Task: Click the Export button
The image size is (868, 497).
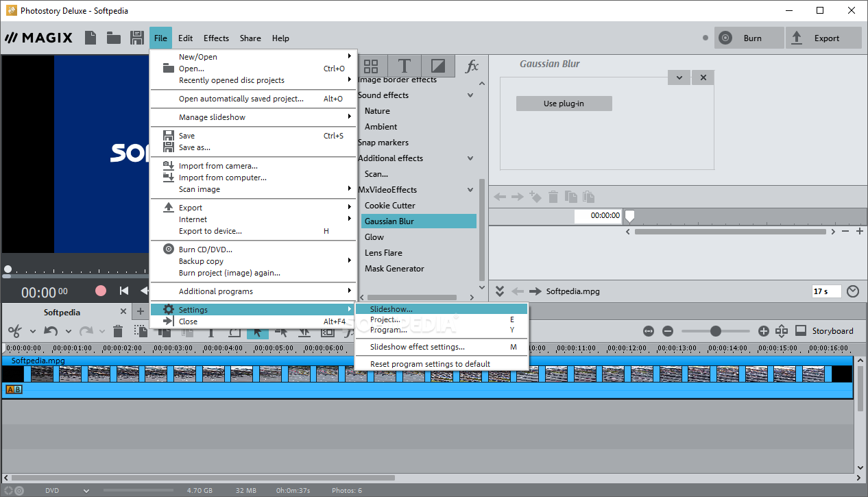Action: pos(823,38)
